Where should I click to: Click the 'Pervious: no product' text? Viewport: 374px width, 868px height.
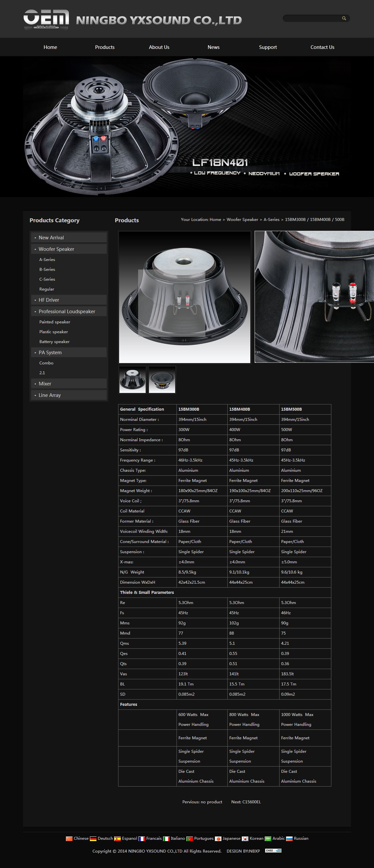[x=202, y=802]
